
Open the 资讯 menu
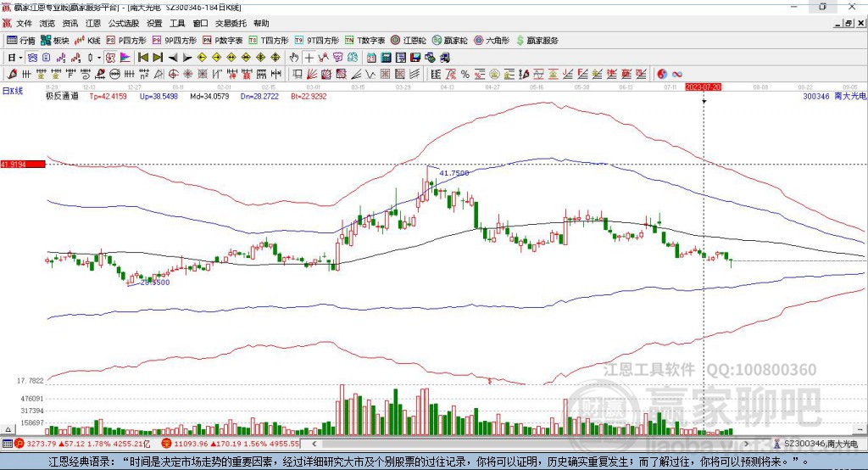click(70, 23)
